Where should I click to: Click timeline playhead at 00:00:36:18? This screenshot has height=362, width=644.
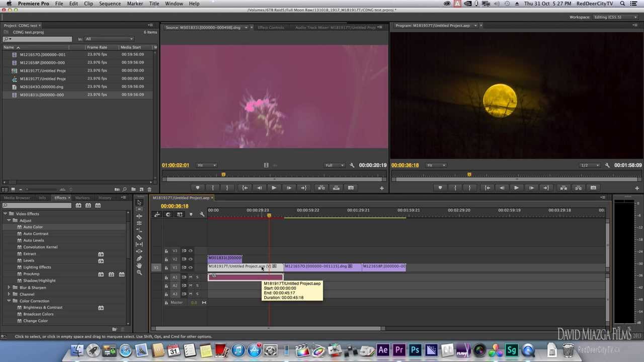(x=269, y=216)
